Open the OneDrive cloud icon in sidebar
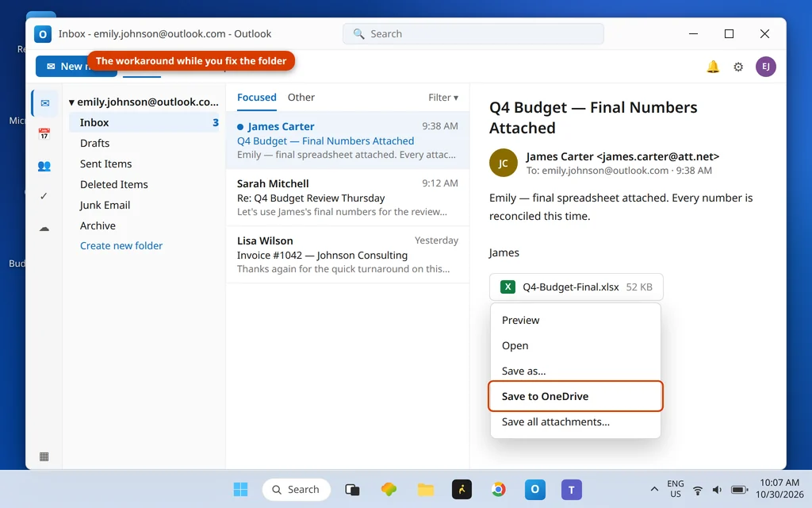 44,228
